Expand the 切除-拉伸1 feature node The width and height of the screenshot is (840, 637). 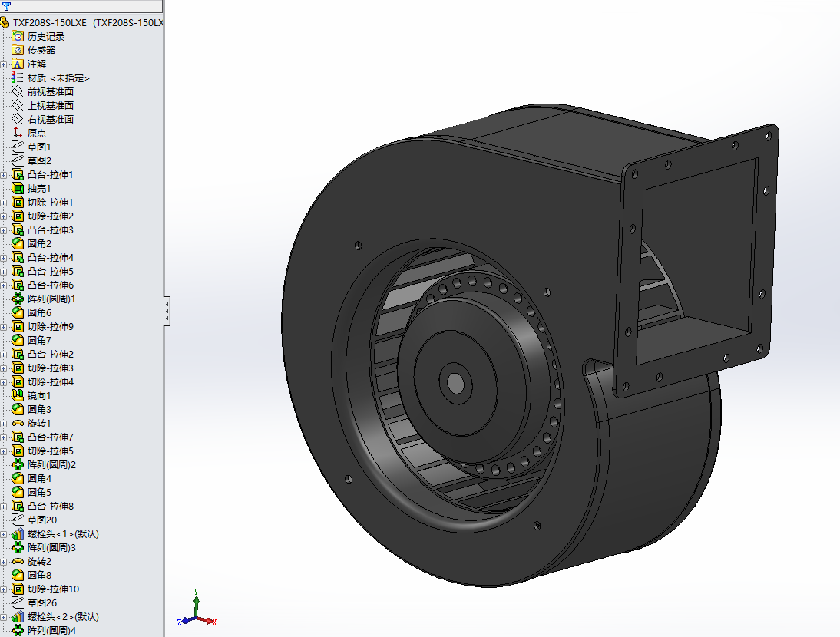click(x=4, y=203)
